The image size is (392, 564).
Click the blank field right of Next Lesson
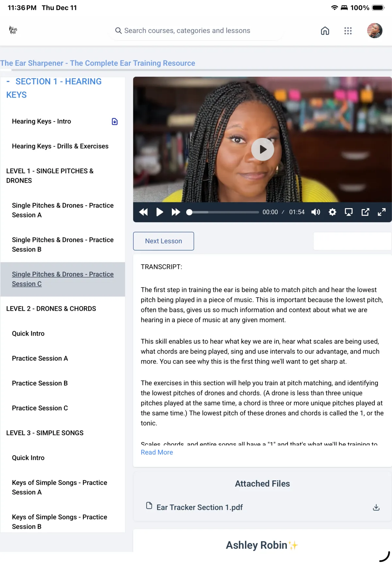(352, 241)
